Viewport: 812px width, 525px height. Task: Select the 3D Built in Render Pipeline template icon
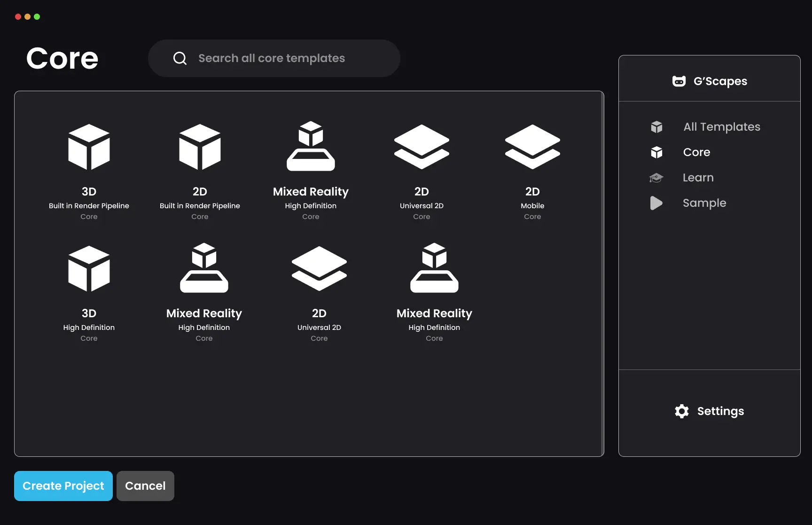tap(89, 147)
